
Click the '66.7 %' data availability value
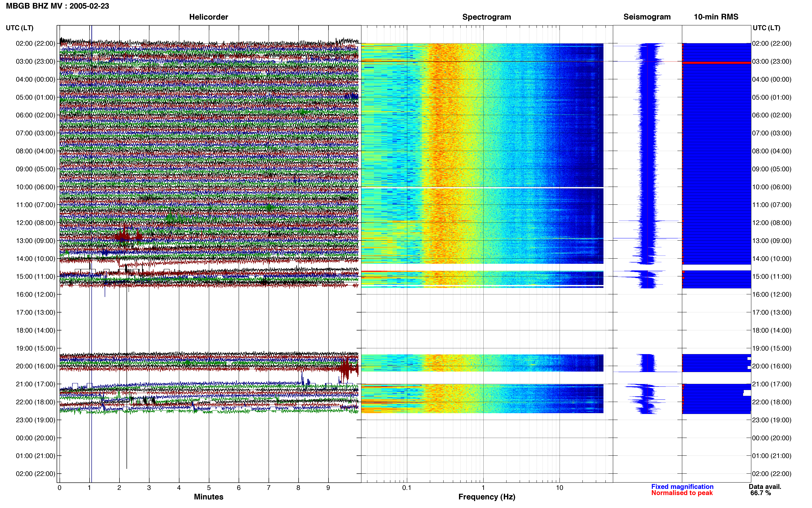point(761,493)
